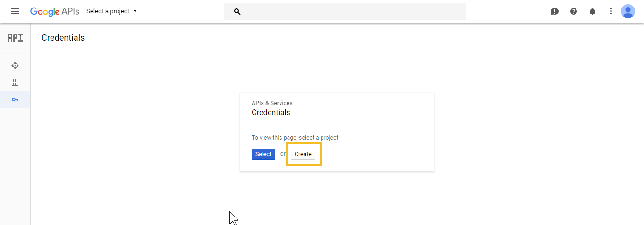Viewport: 644px width, 225px height.
Task: Click the dropdown arrow beside Select a project
Action: tap(135, 11)
